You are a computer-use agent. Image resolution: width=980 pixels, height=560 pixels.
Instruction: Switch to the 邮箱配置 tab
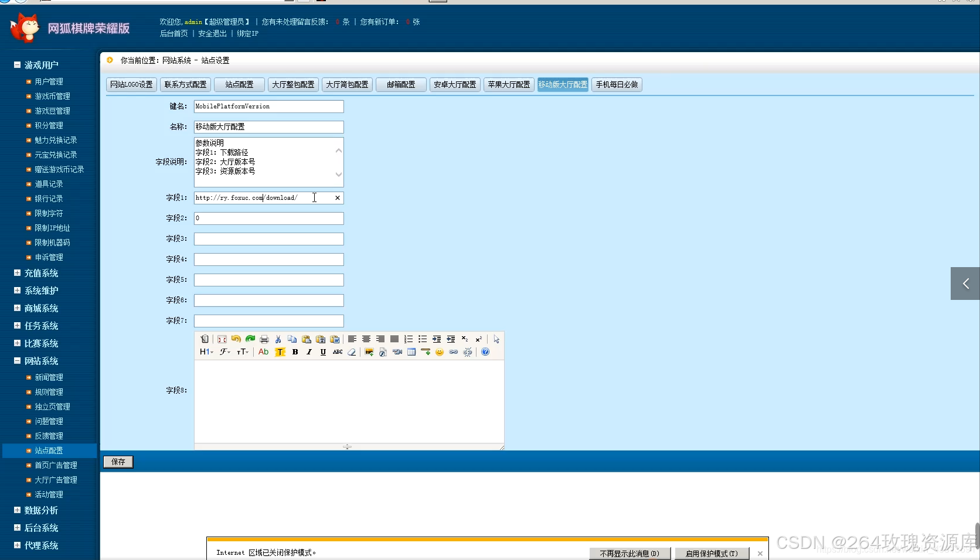[401, 85]
